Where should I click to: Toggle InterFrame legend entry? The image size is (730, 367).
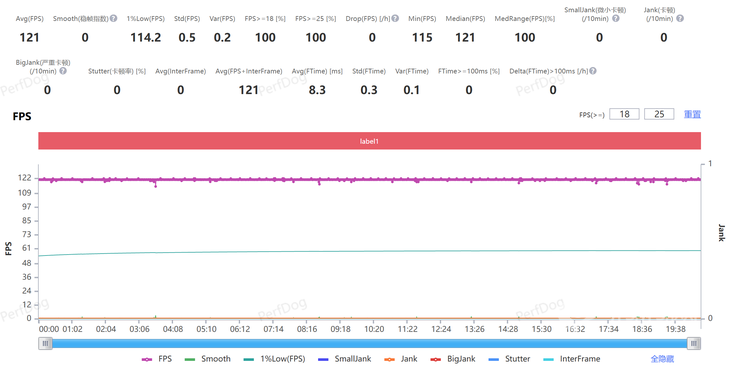(572, 359)
